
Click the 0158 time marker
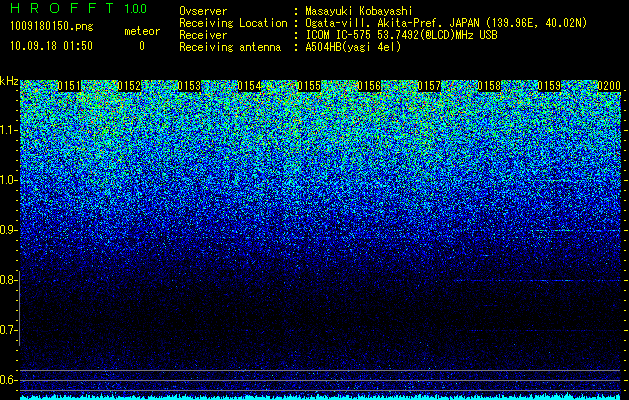tap(489, 86)
